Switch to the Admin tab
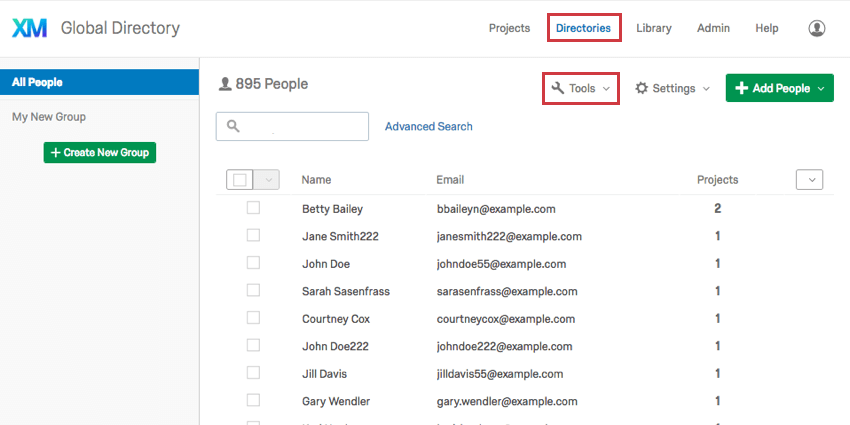This screenshot has height=425, width=850. 713,28
